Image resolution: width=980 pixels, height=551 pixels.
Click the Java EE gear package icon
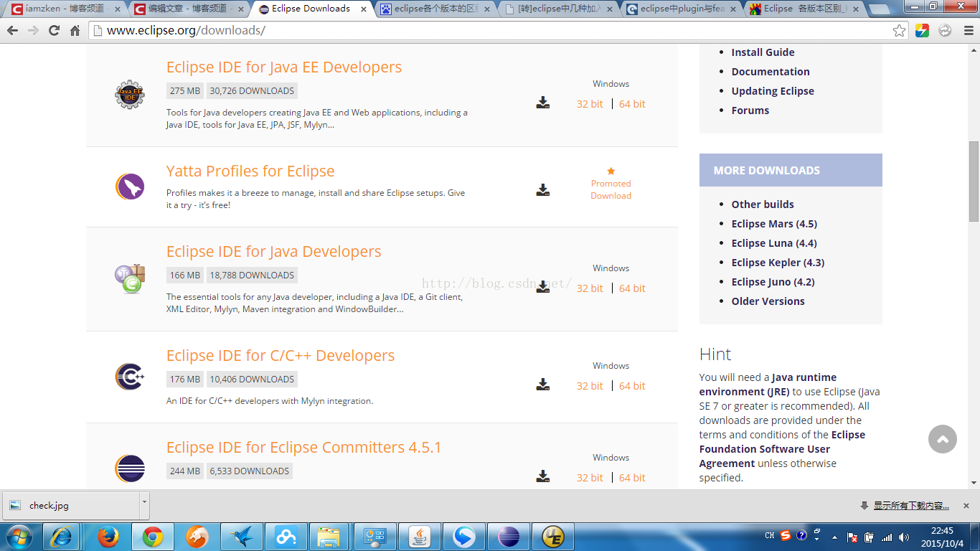[130, 95]
